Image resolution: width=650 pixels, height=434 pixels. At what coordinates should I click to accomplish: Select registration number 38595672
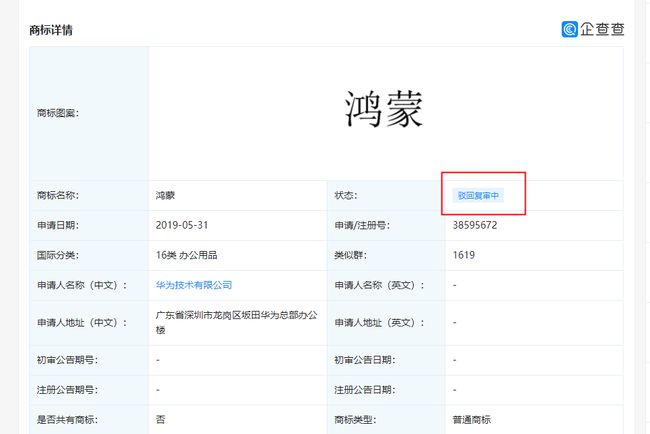(x=474, y=225)
